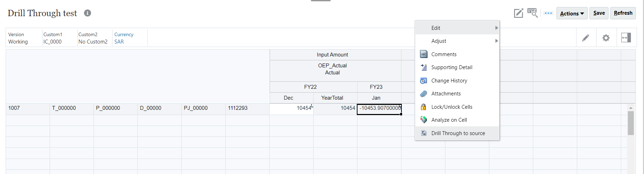This screenshot has width=644, height=174.
Task: Click the pencil edit members icon
Action: 586,38
